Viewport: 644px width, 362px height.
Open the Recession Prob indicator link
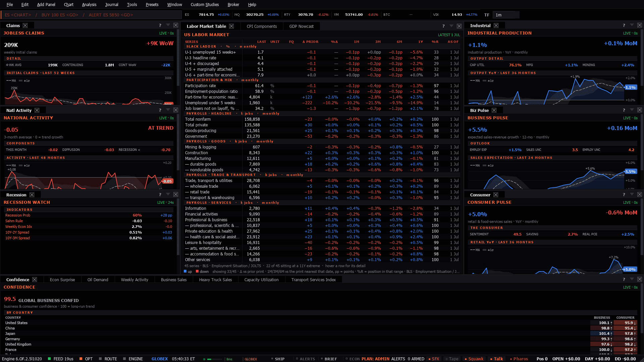[18, 215]
